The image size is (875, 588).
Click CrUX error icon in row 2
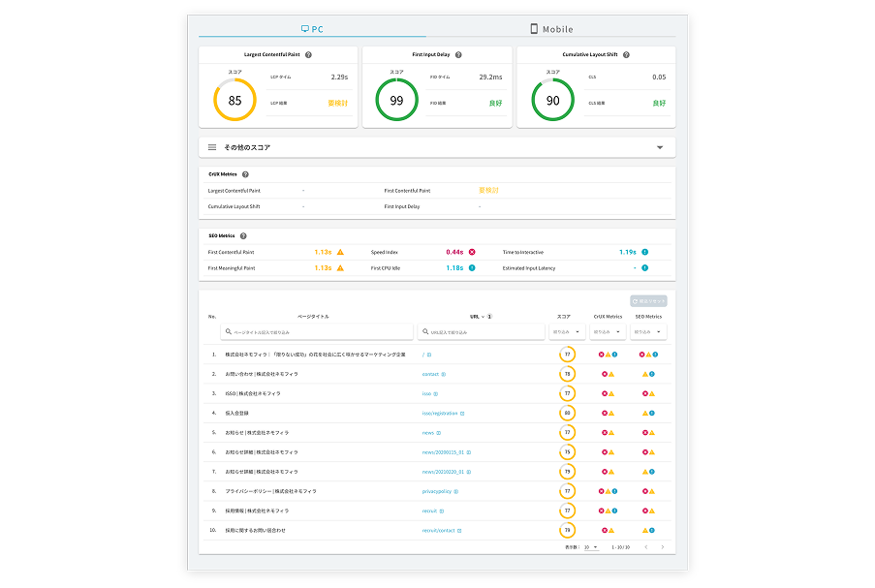(605, 374)
